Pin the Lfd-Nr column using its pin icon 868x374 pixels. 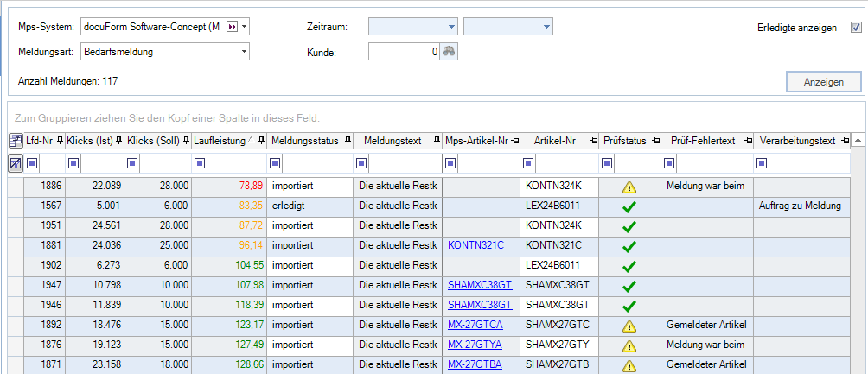pyautogui.click(x=61, y=140)
